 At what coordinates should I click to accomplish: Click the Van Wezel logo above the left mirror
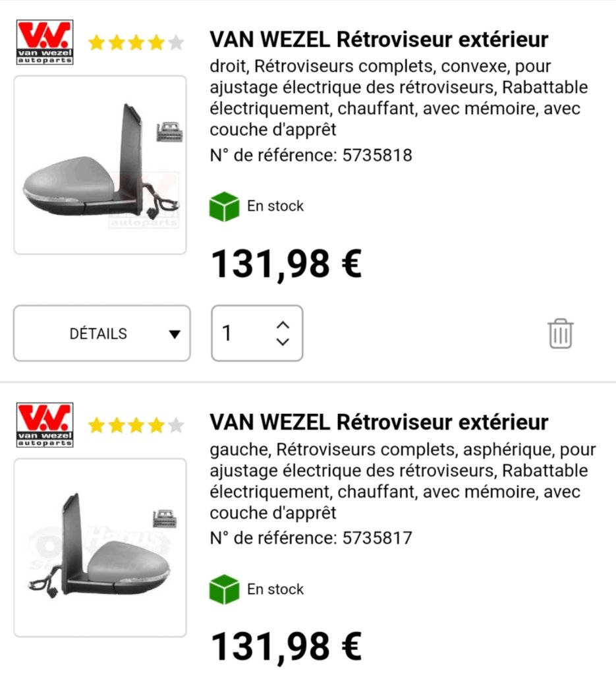(45, 425)
